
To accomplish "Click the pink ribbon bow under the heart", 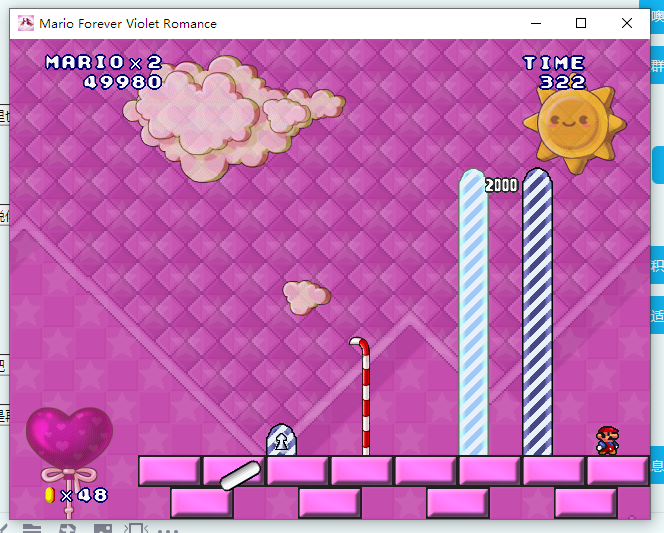I will (x=69, y=475).
